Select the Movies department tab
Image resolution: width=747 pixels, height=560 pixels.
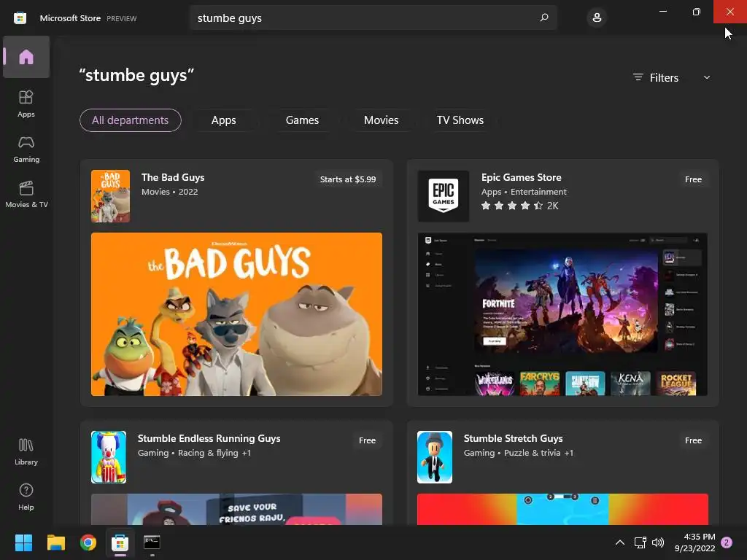coord(381,120)
